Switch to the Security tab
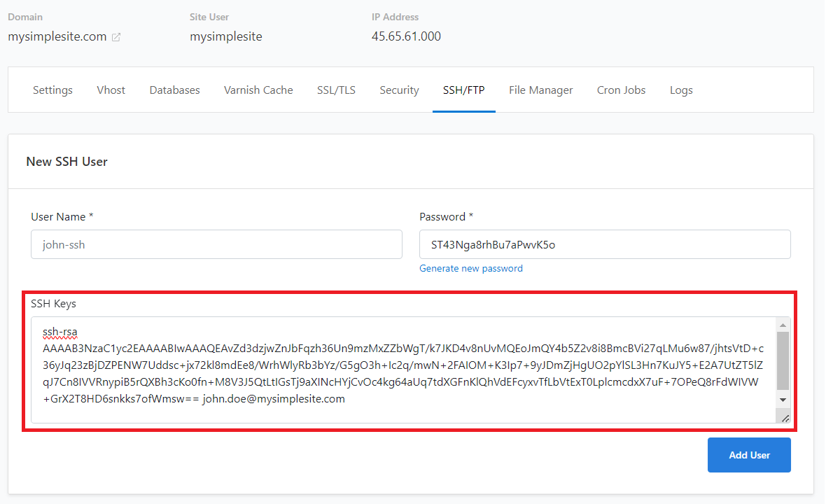Viewport: 826px width, 504px height. tap(399, 90)
